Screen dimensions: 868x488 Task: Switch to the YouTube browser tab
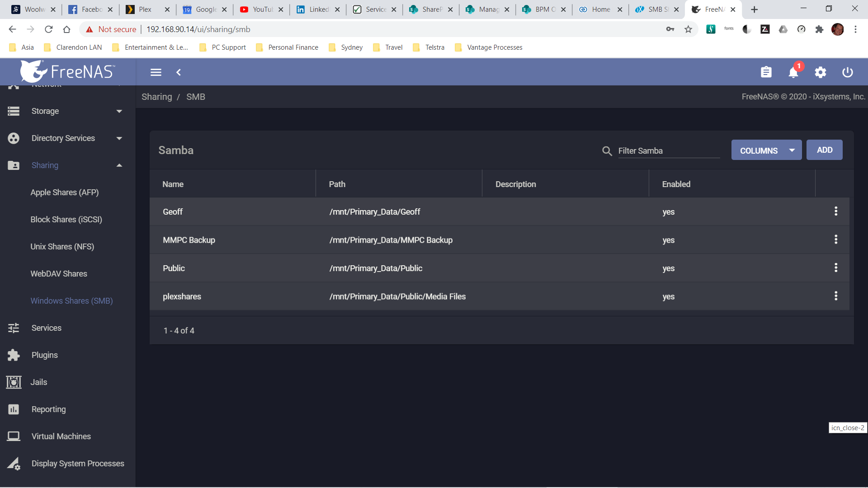[262, 9]
